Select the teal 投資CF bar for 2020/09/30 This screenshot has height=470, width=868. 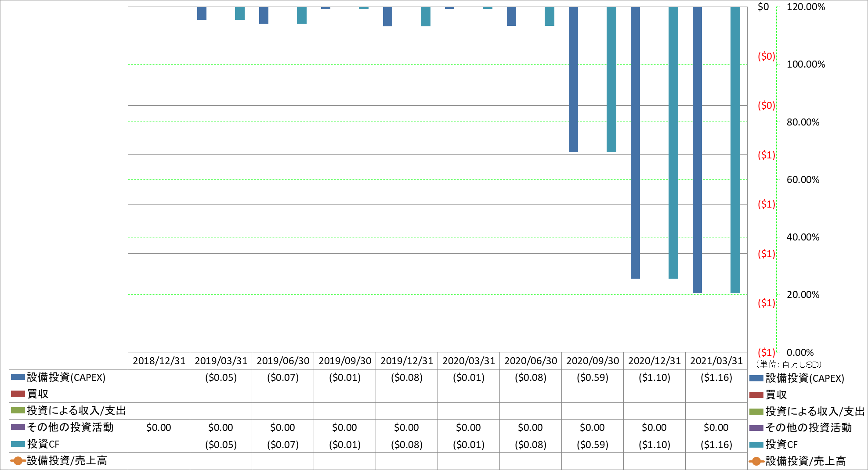click(611, 79)
